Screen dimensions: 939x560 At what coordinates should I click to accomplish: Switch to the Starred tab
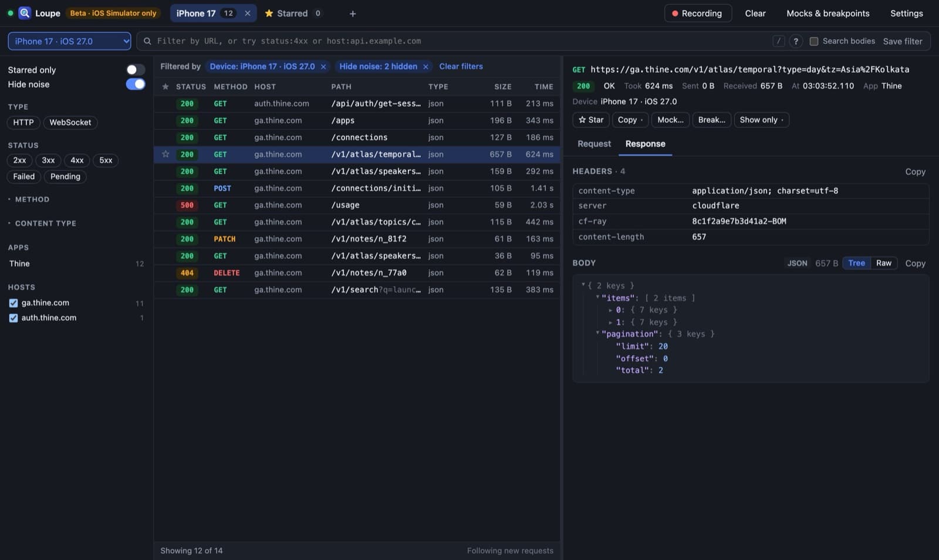coord(293,13)
